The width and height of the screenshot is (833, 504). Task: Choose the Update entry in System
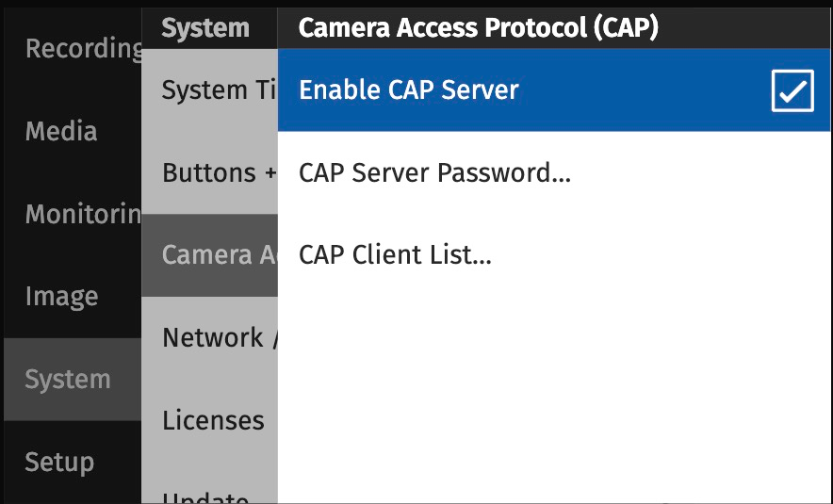[x=205, y=496]
